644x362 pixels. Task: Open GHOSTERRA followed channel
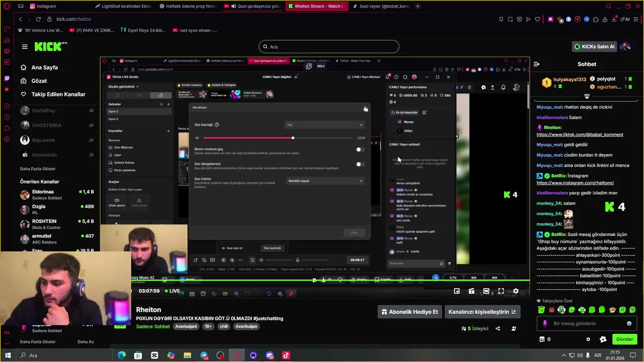pyautogui.click(x=57, y=125)
